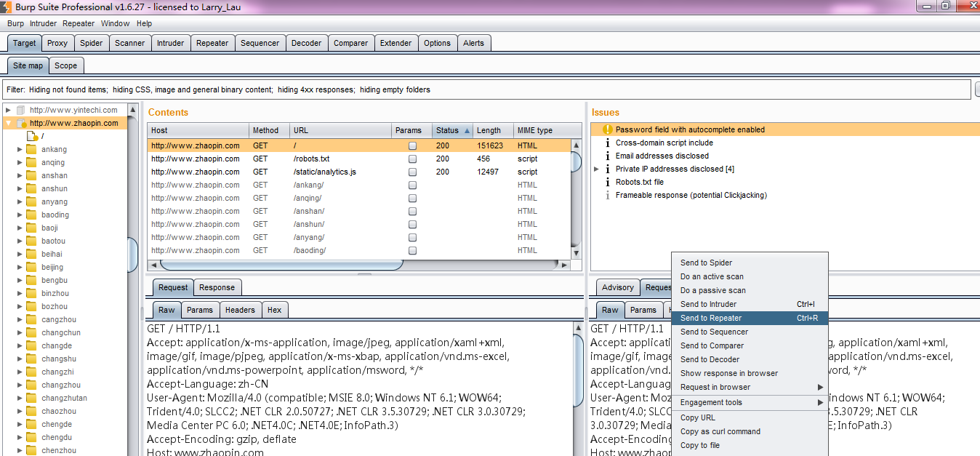The width and height of the screenshot is (980, 456).
Task: Click the ankang folder icon in site tree
Action: [x=31, y=149]
